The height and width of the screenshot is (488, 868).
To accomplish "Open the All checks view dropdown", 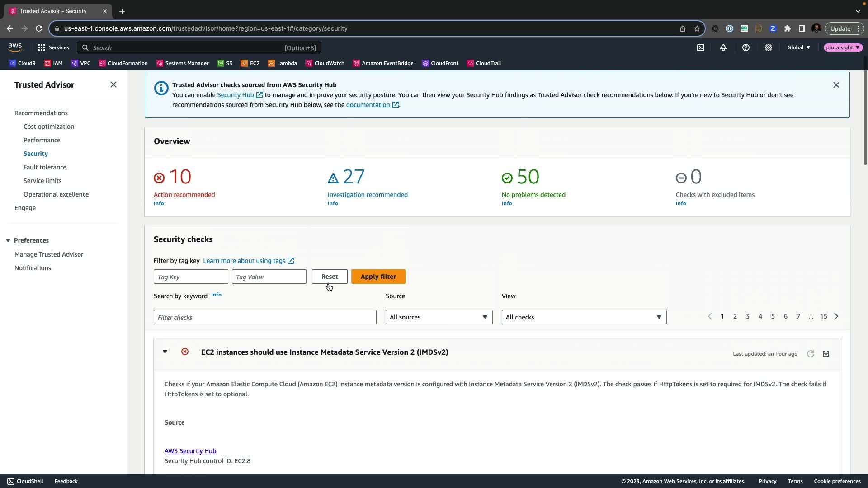I will point(584,317).
